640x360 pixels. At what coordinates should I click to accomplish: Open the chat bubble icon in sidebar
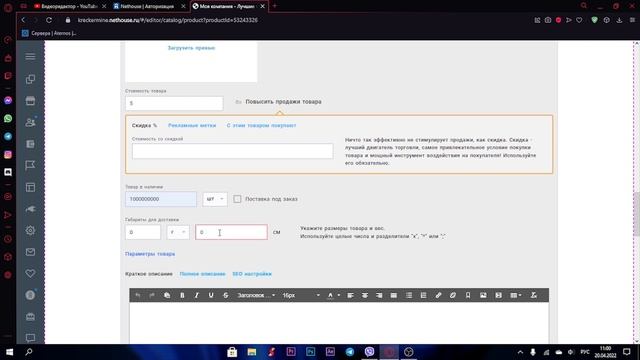tap(30, 338)
